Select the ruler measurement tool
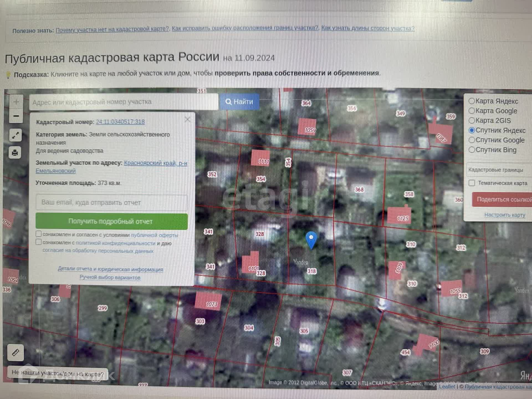The height and width of the screenshot is (399, 532). (16, 352)
